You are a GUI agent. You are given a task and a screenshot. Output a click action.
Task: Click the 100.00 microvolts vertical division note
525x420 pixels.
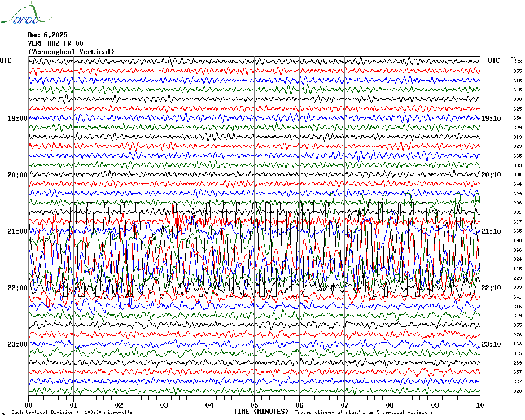72,413
